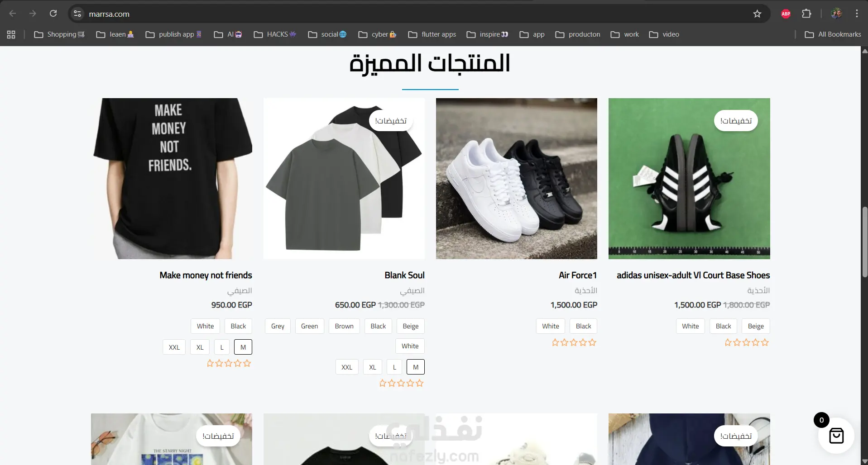View site information icon in address bar
This screenshot has width=868, height=465.
(77, 14)
